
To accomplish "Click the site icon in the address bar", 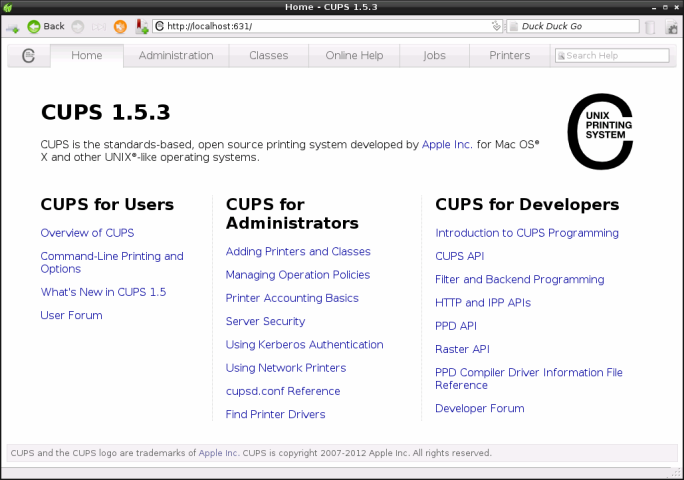I will pyautogui.click(x=160, y=26).
